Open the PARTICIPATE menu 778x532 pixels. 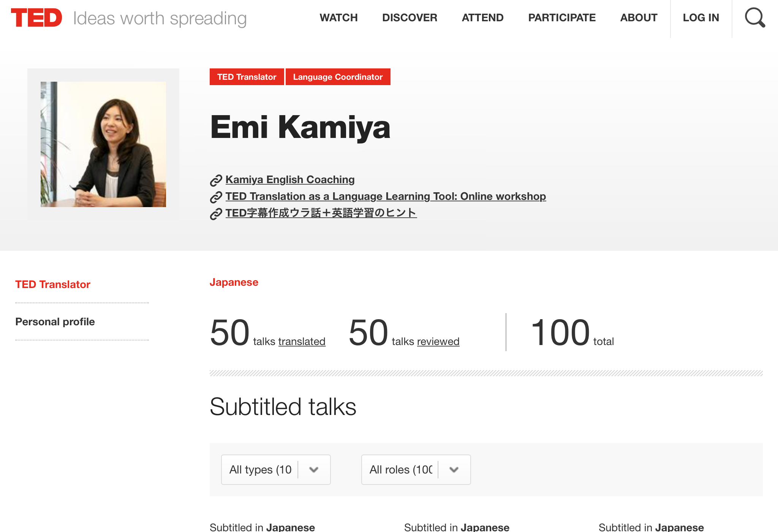tap(562, 18)
